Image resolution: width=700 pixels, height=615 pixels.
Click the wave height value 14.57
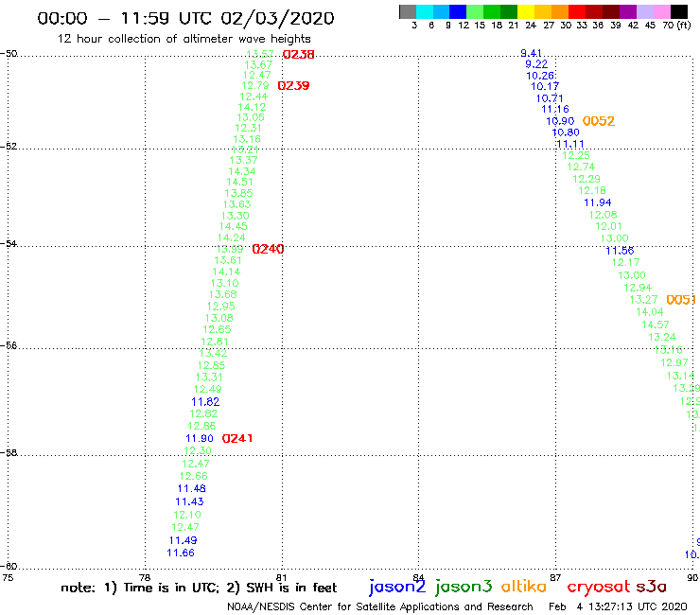click(656, 325)
